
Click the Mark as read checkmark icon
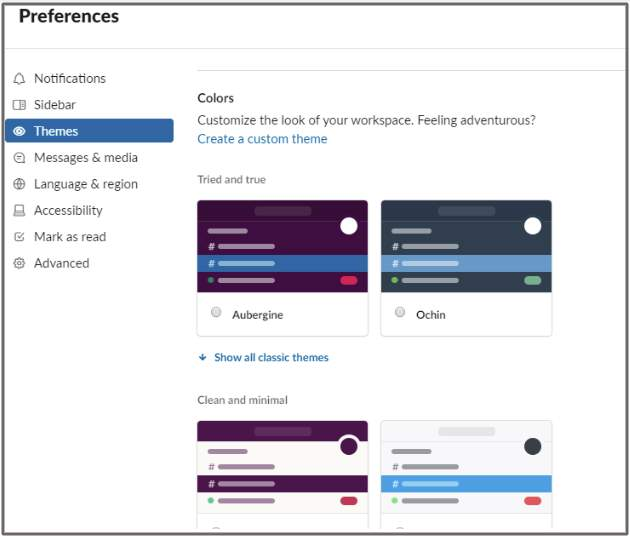19,237
